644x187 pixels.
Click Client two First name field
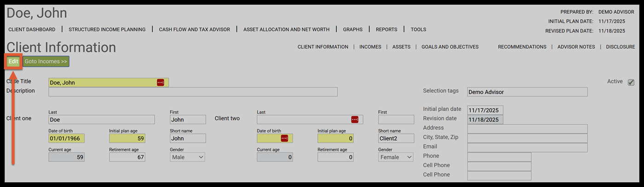(x=396, y=119)
